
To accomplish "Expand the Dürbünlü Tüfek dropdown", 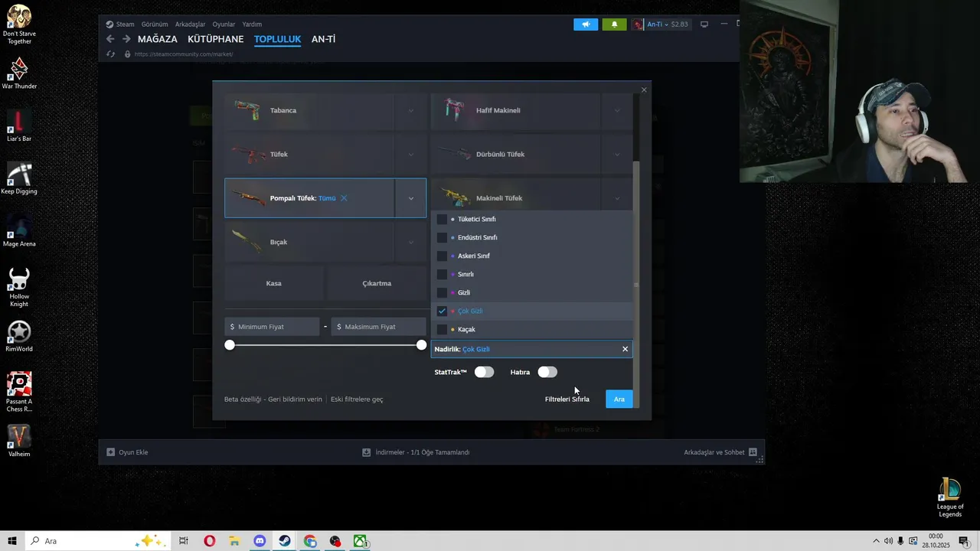I will [617, 155].
